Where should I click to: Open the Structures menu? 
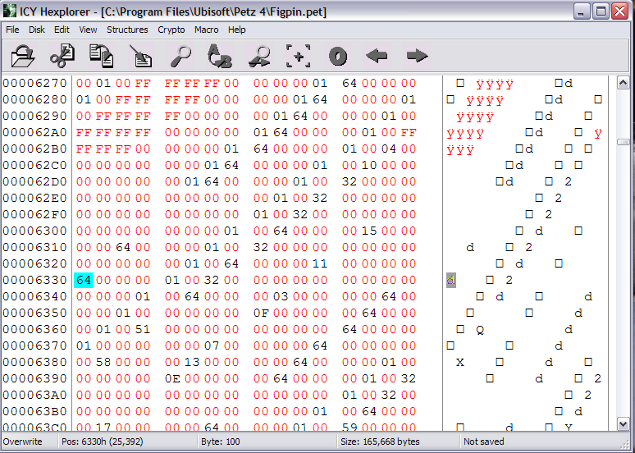click(127, 30)
